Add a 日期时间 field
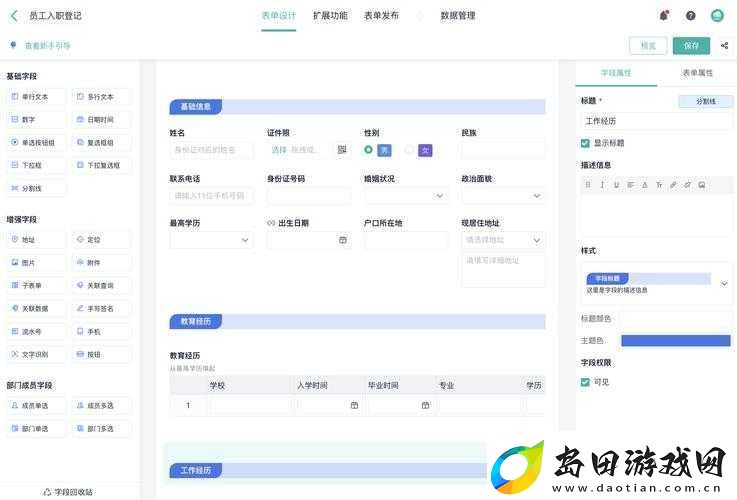The height and width of the screenshot is (500, 737). point(102,120)
